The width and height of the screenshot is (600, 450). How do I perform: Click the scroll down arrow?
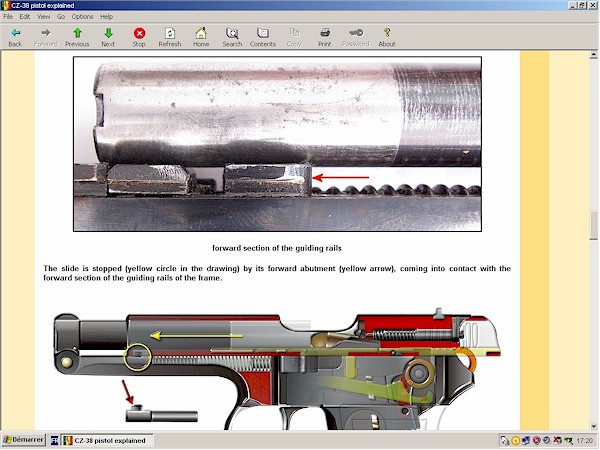[593, 426]
